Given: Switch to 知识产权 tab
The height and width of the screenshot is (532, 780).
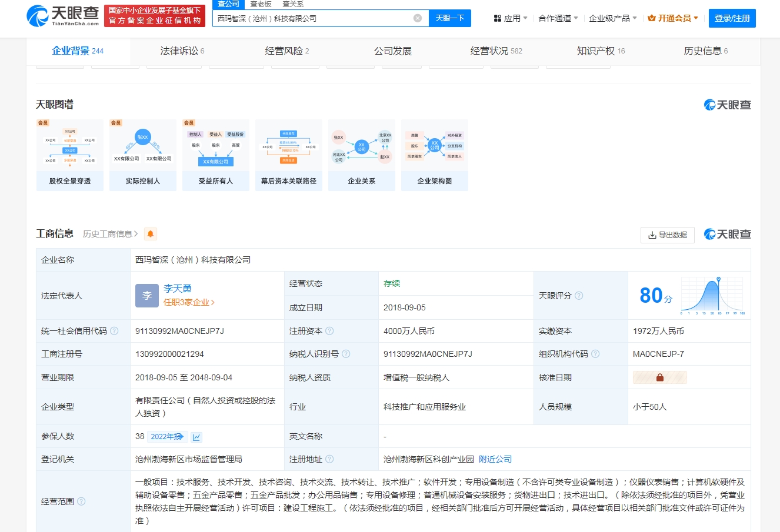Looking at the screenshot, I should (601, 51).
